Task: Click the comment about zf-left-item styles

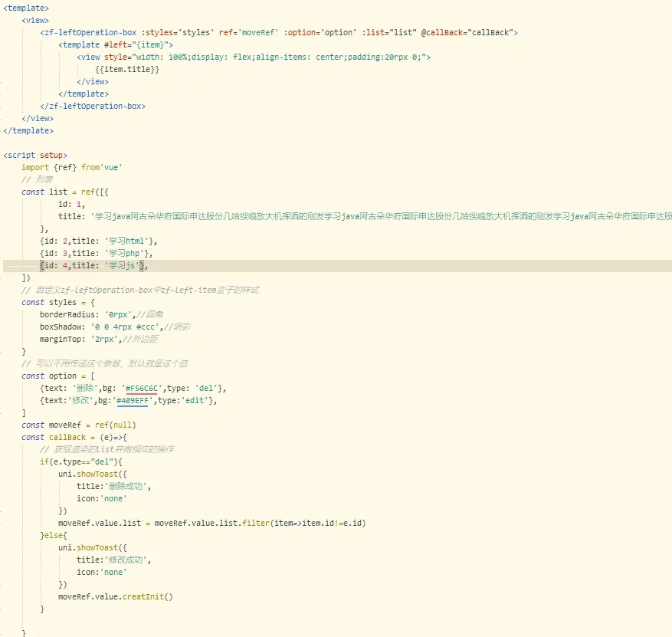Action: click(140, 291)
